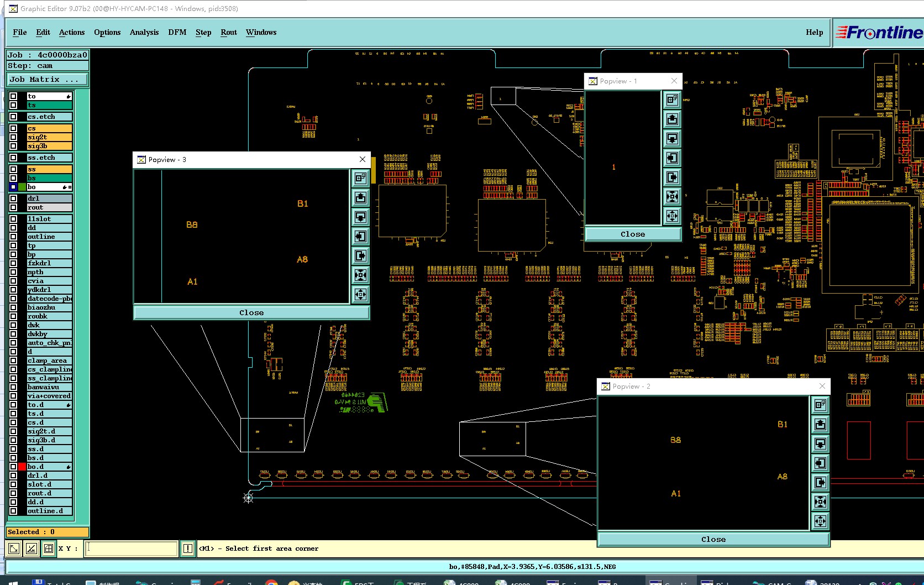The height and width of the screenshot is (585, 924).
Task: Select the 'outline.d' layer row
Action: coord(50,511)
